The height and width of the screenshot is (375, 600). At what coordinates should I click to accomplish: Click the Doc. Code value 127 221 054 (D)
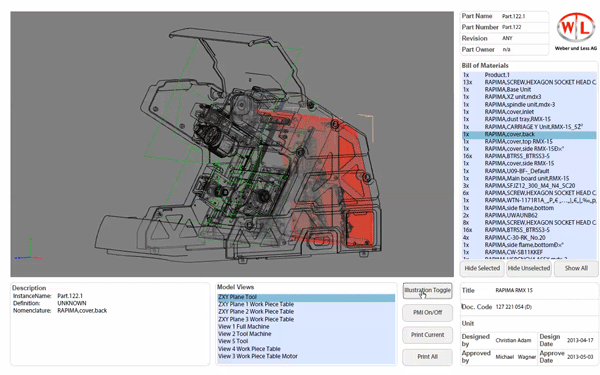tap(514, 307)
